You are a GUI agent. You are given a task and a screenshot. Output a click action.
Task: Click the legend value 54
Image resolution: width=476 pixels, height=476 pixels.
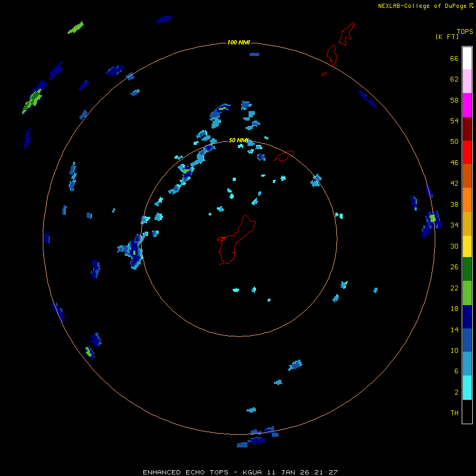coord(454,121)
